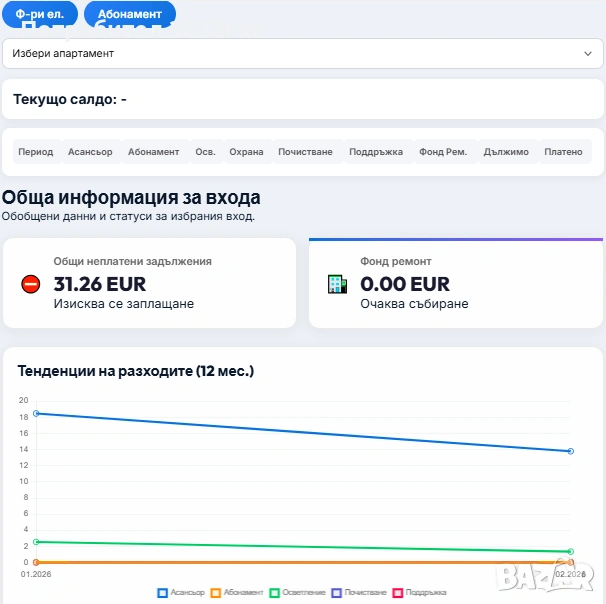The width and height of the screenshot is (606, 604).
Task: Toggle the Осветление series in chart legend
Action: coord(298,593)
